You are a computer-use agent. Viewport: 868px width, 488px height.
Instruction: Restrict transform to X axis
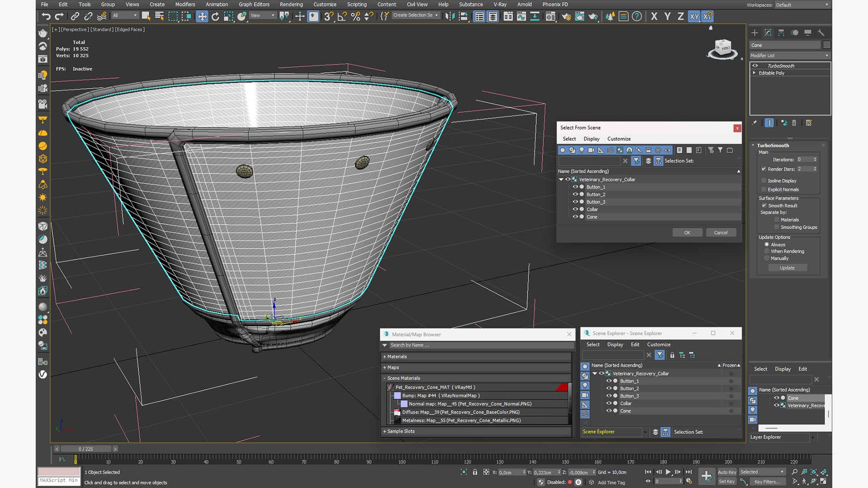pyautogui.click(x=654, y=16)
